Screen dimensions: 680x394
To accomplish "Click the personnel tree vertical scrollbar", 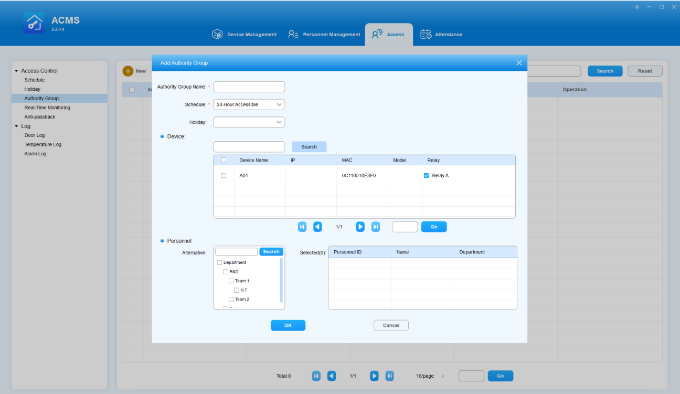I will (x=281, y=280).
